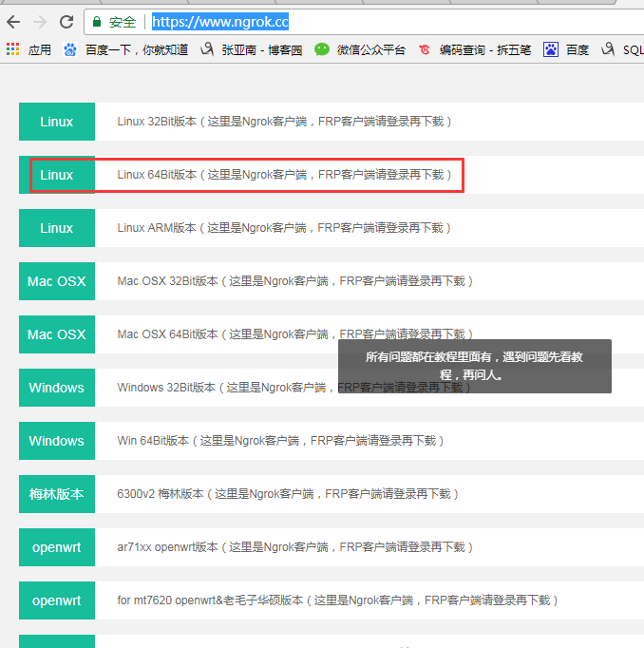This screenshot has width=644, height=648.
Task: Click green Linux button for 32Bit version
Action: [x=57, y=122]
